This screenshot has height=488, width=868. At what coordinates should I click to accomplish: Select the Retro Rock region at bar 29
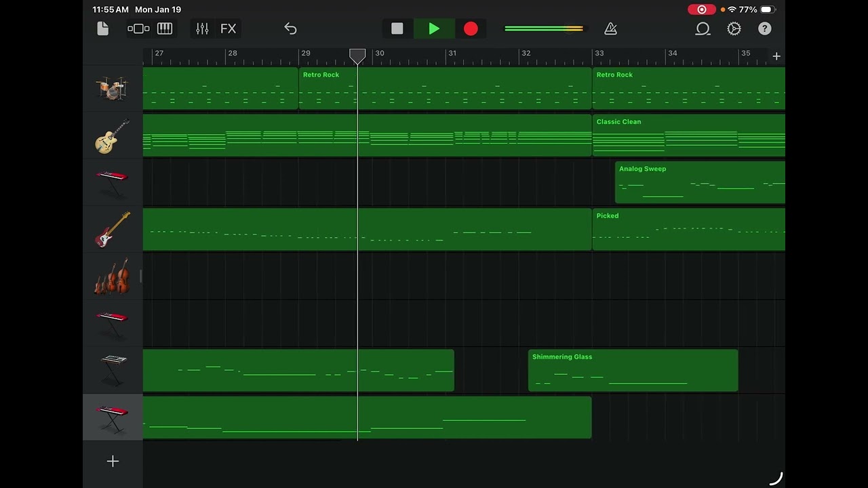pos(446,88)
